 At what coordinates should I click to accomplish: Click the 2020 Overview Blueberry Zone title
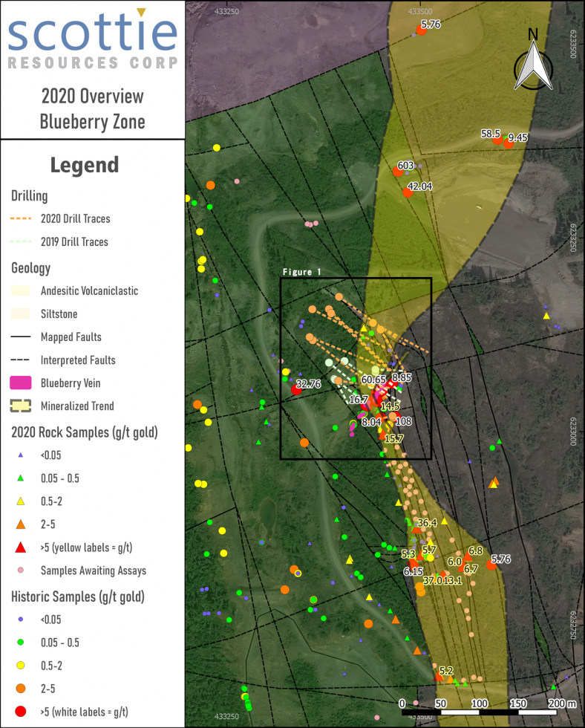[92, 108]
